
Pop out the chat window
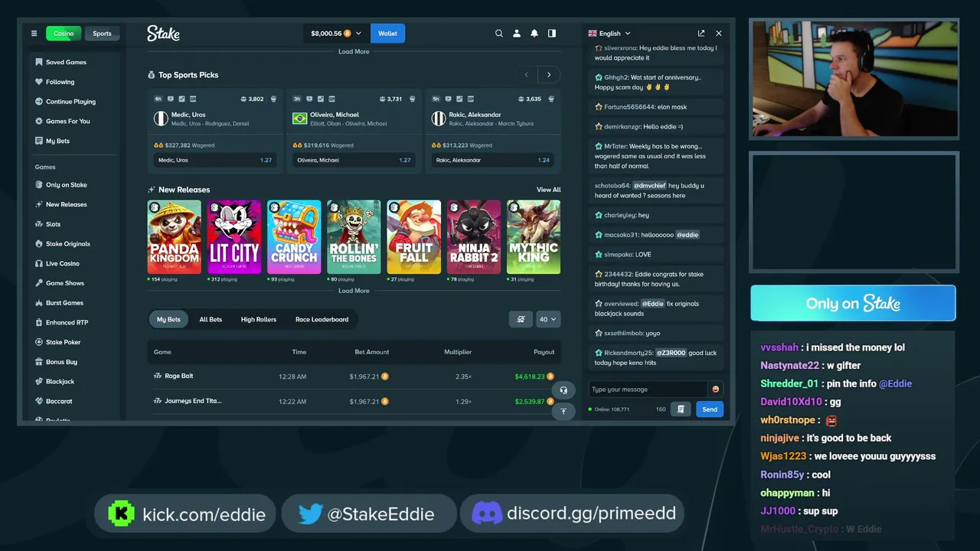701,34
